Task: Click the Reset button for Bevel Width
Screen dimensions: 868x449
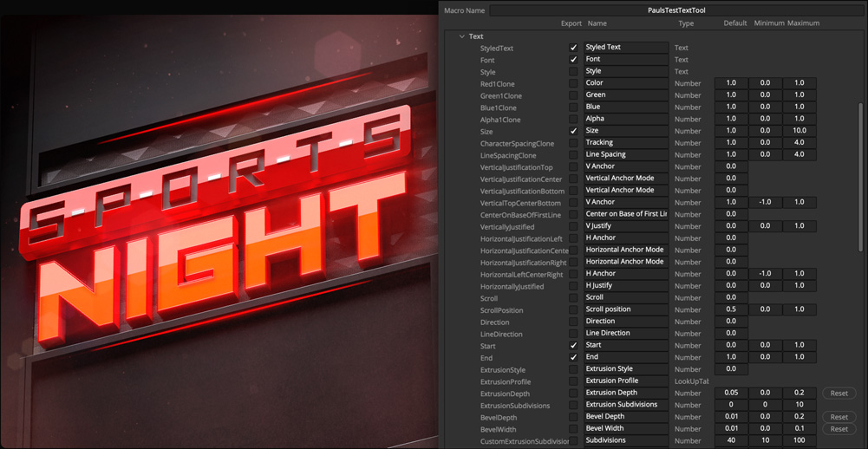Action: click(x=839, y=428)
